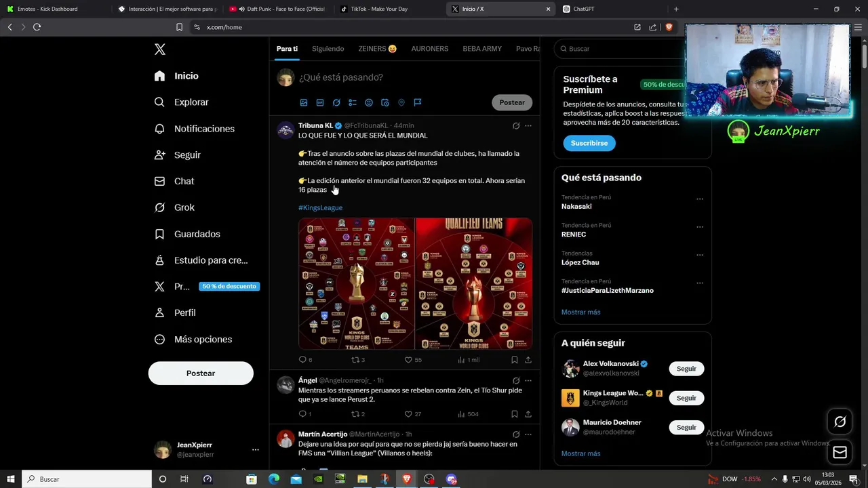This screenshot has width=868, height=488.
Task: Click the flag icon in composer
Action: tap(418, 102)
